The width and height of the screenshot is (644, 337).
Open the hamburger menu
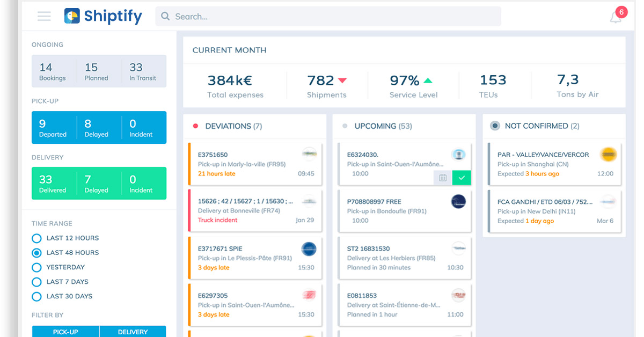click(x=44, y=16)
